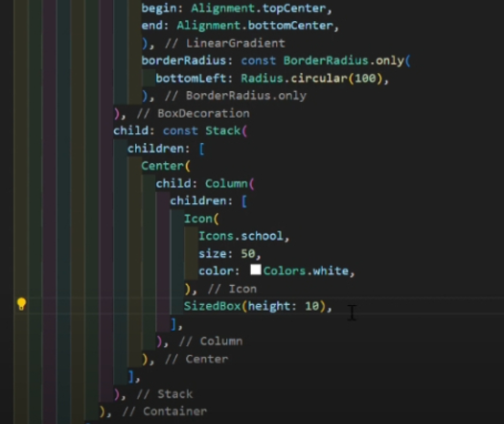Click child: Column( line
Screen dimensions: 504x424
coord(205,183)
